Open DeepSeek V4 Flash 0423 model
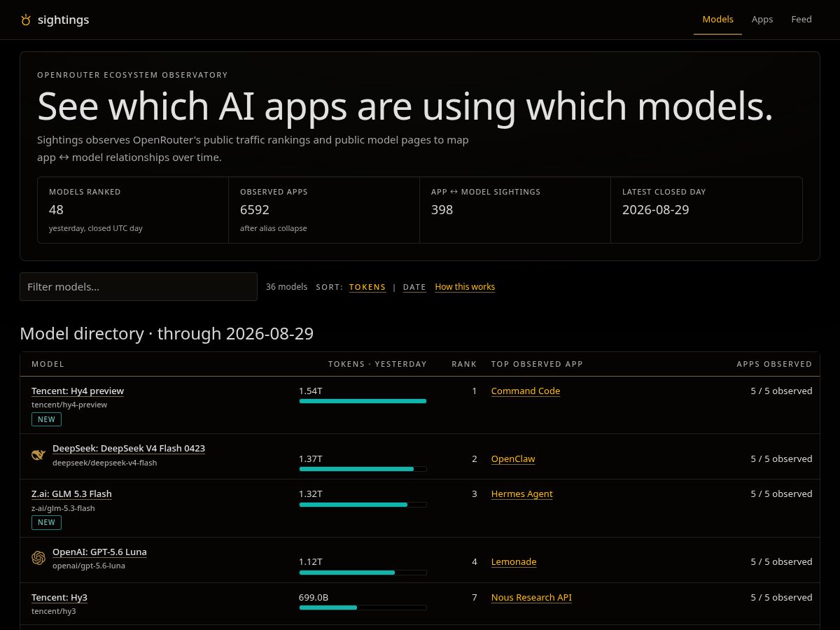The width and height of the screenshot is (840, 630). (x=129, y=448)
